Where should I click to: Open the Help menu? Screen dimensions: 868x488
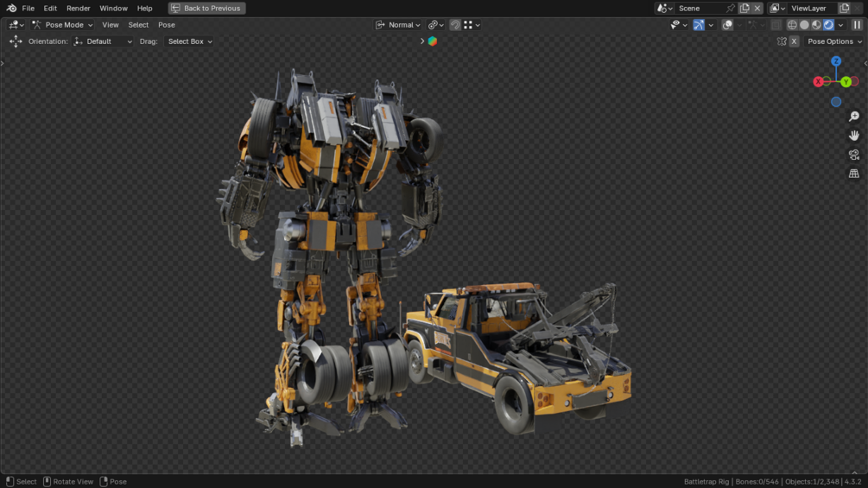tap(144, 9)
